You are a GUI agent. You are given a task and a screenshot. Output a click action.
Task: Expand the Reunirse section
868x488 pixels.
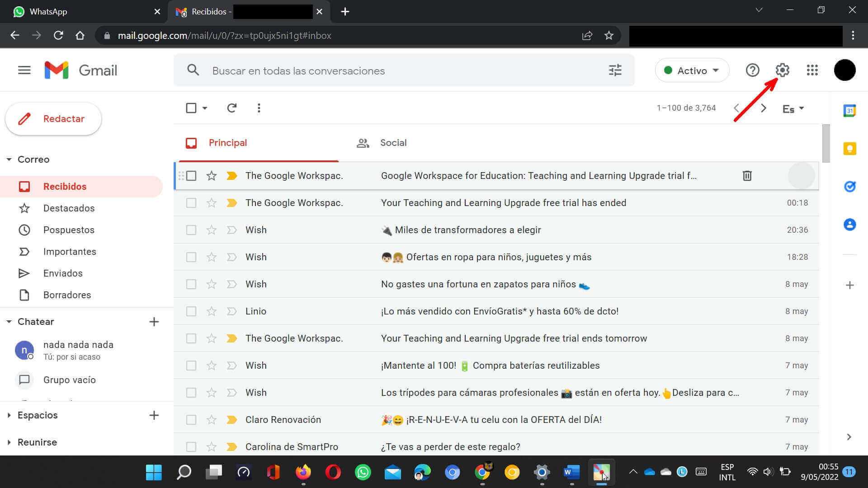click(x=9, y=442)
